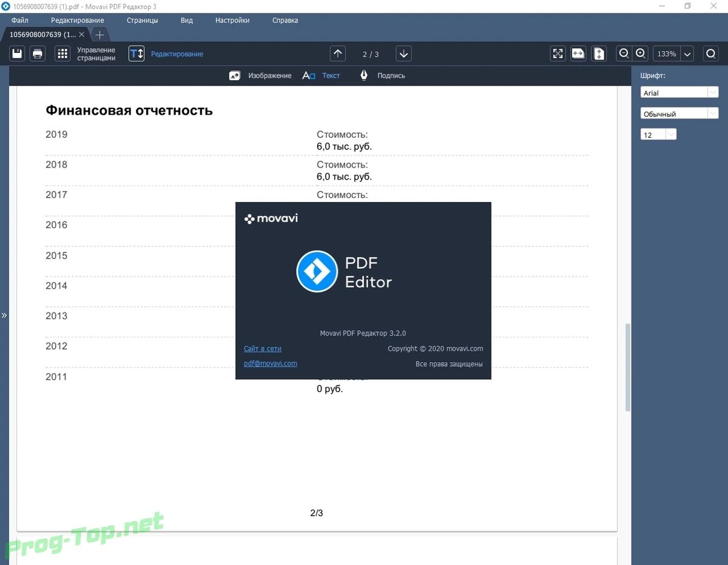Click the full screen expand icon
This screenshot has height=565, width=728.
[x=558, y=53]
